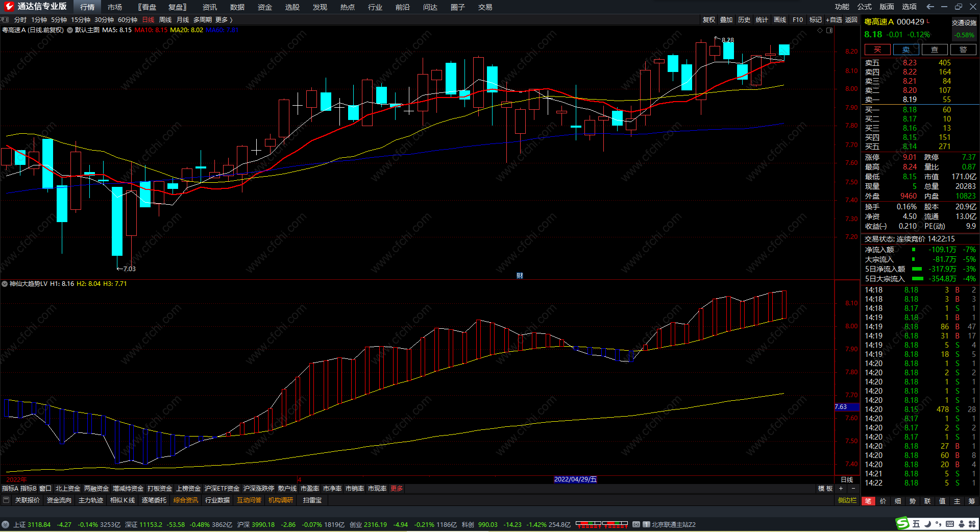This screenshot has width=980, height=532.
Task: Click the 2022/04/29 date marker on timeline
Action: tap(575, 479)
